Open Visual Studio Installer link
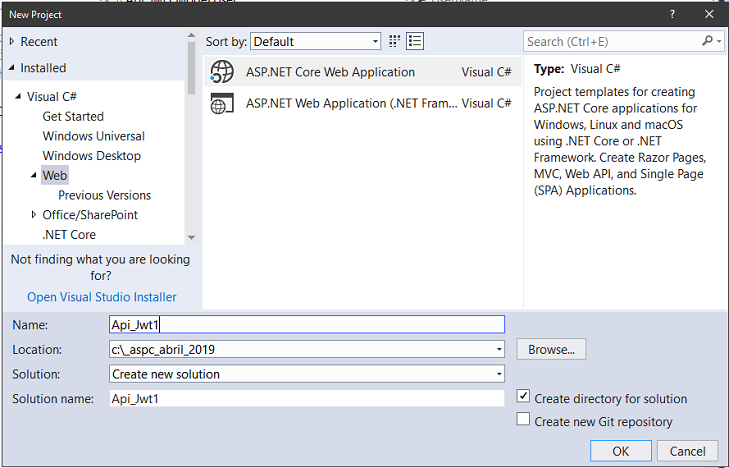Screen dimensions: 729x468 pos(102,297)
